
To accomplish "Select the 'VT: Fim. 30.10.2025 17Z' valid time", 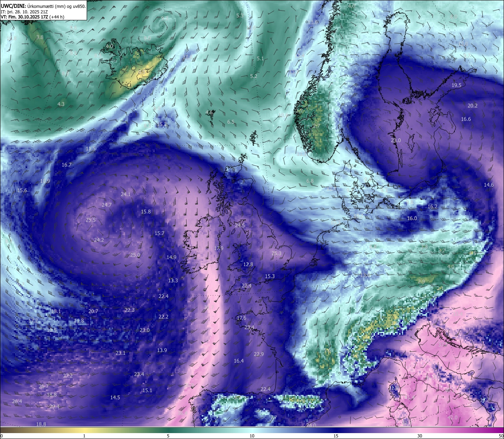I will tap(24, 17).
